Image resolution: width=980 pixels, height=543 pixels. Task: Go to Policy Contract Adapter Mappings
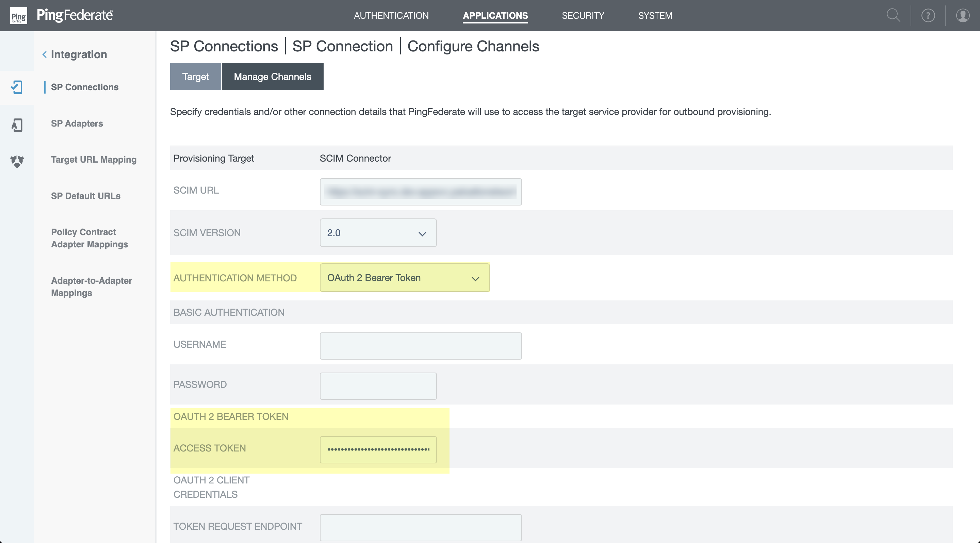pyautogui.click(x=89, y=238)
